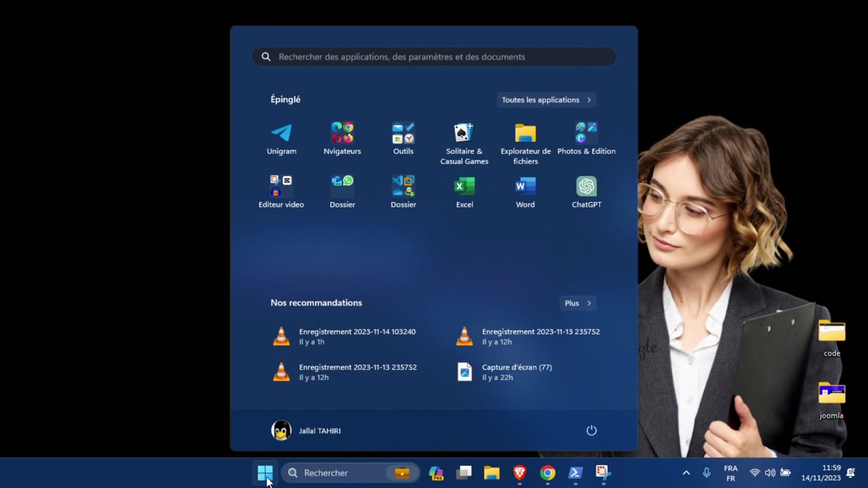This screenshot has width=868, height=488.
Task: Click the Windows Start button in taskbar
Action: coord(265,472)
